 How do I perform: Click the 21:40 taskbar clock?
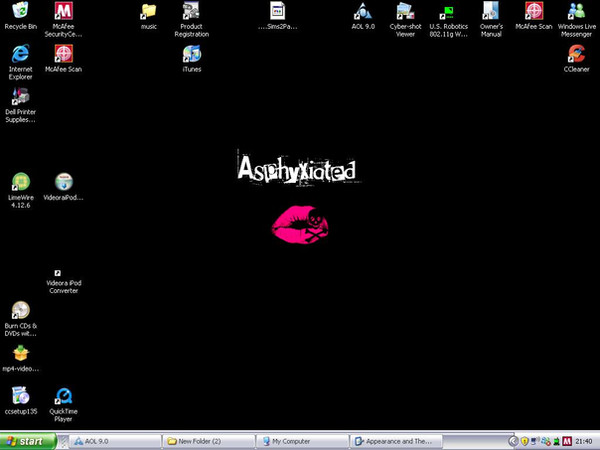click(584, 441)
